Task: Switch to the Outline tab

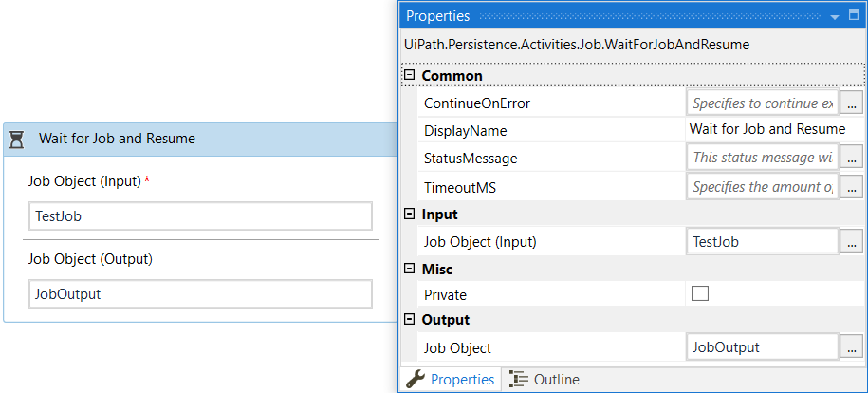Action: pyautogui.click(x=545, y=379)
